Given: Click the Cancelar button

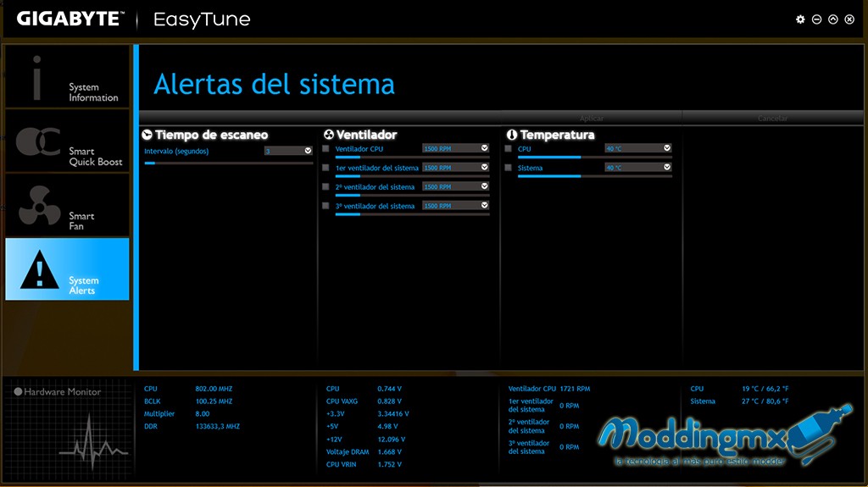Looking at the screenshot, I should point(773,118).
